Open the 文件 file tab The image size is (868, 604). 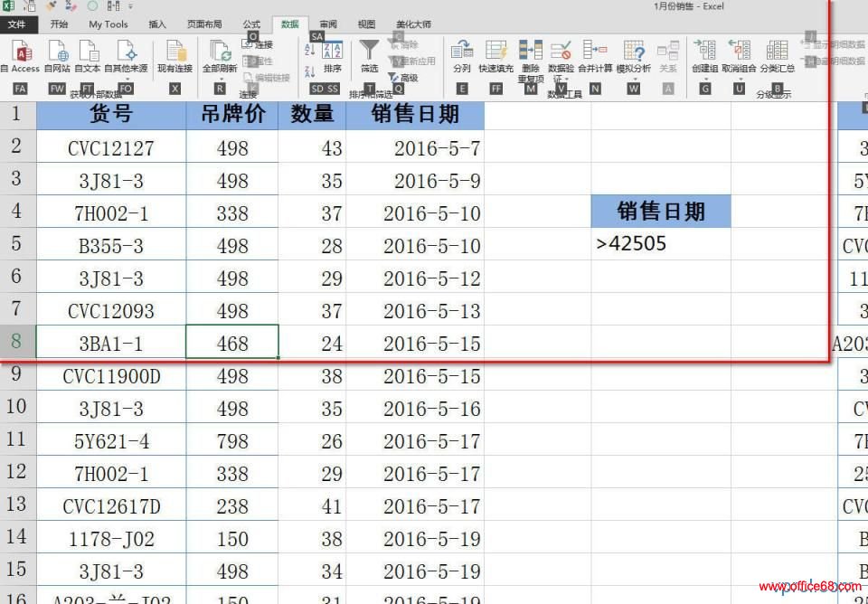[x=17, y=24]
